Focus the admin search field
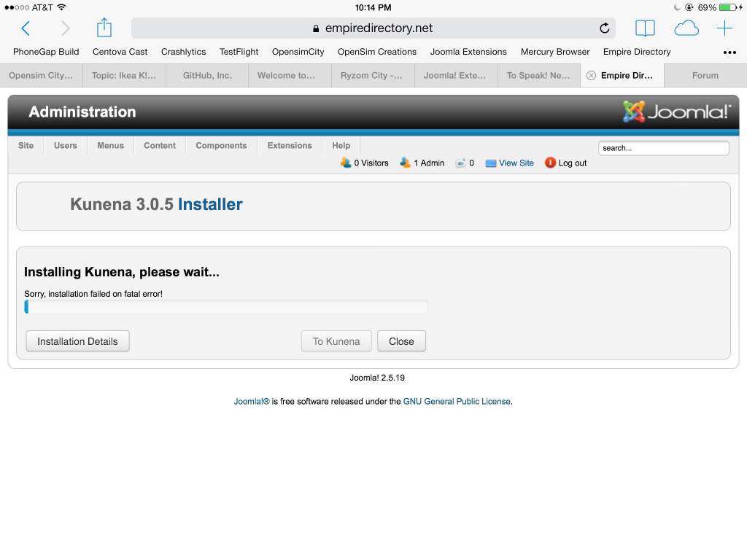This screenshot has width=747, height=560. (x=663, y=148)
